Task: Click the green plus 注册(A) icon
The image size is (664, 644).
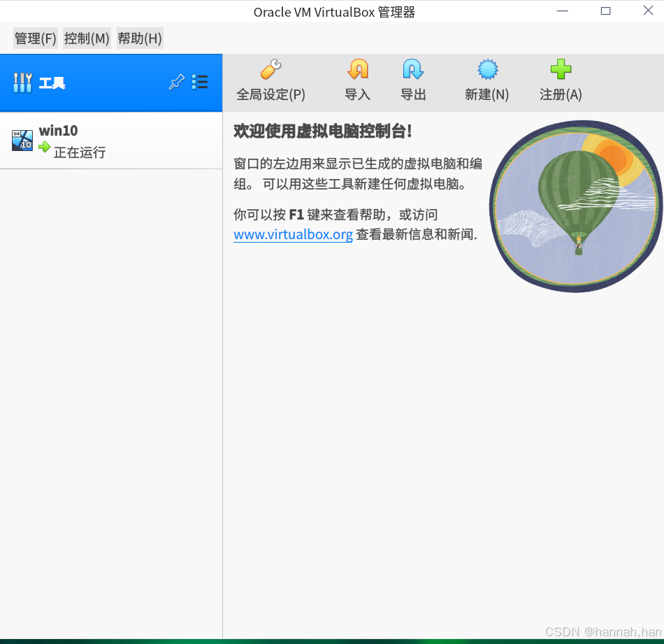Action: (561, 69)
